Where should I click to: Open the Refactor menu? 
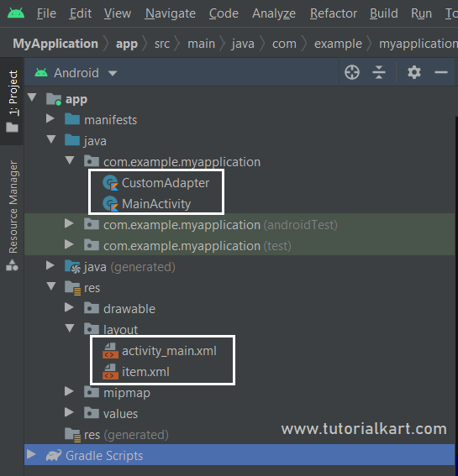click(334, 13)
